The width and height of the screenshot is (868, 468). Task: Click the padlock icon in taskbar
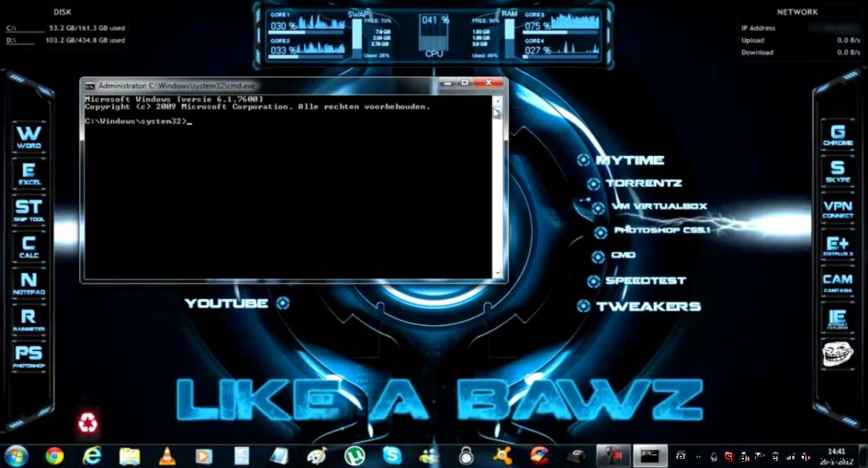point(467,456)
